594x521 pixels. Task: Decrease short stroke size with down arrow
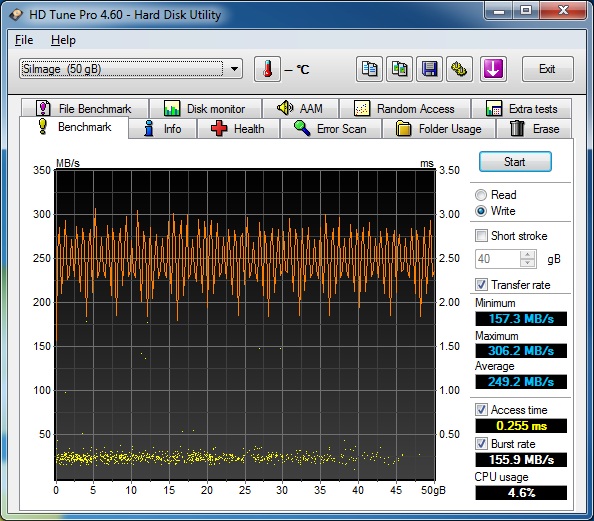528,263
